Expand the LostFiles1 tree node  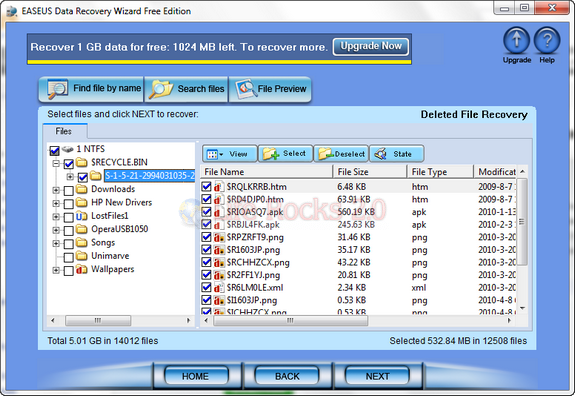56,217
